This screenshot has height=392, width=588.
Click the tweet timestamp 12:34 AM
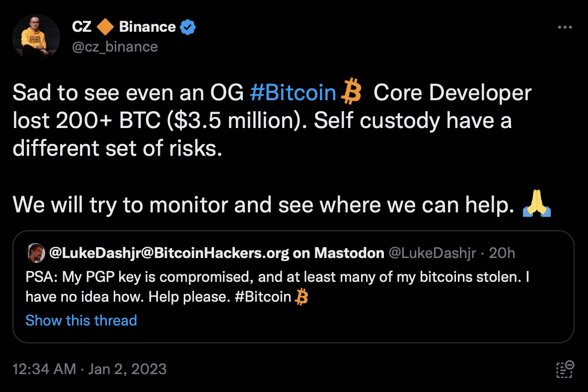coord(45,369)
